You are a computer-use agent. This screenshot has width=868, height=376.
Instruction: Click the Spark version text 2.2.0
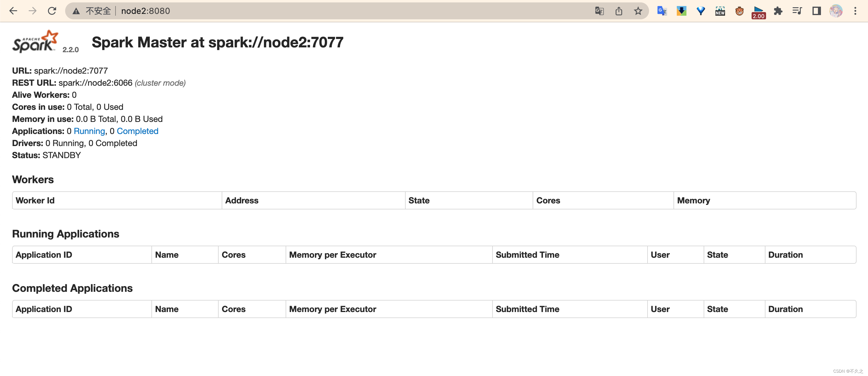pyautogui.click(x=71, y=49)
